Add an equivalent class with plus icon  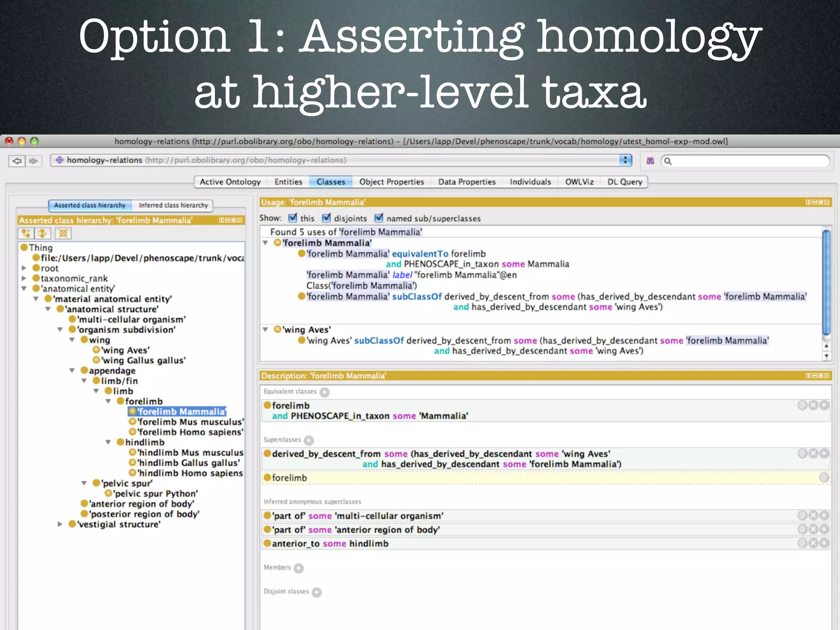(324, 392)
